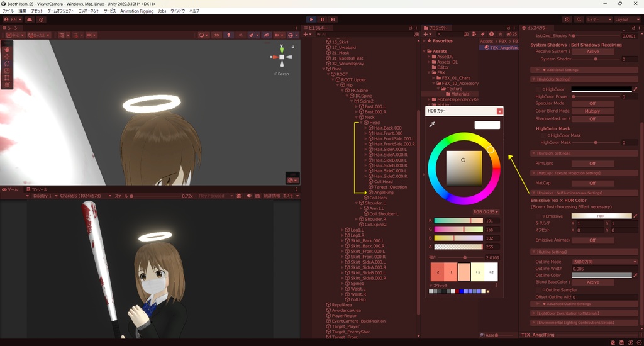Toggle ギズモ in the game view
Viewport: 644px width, 346px height.
[288, 196]
